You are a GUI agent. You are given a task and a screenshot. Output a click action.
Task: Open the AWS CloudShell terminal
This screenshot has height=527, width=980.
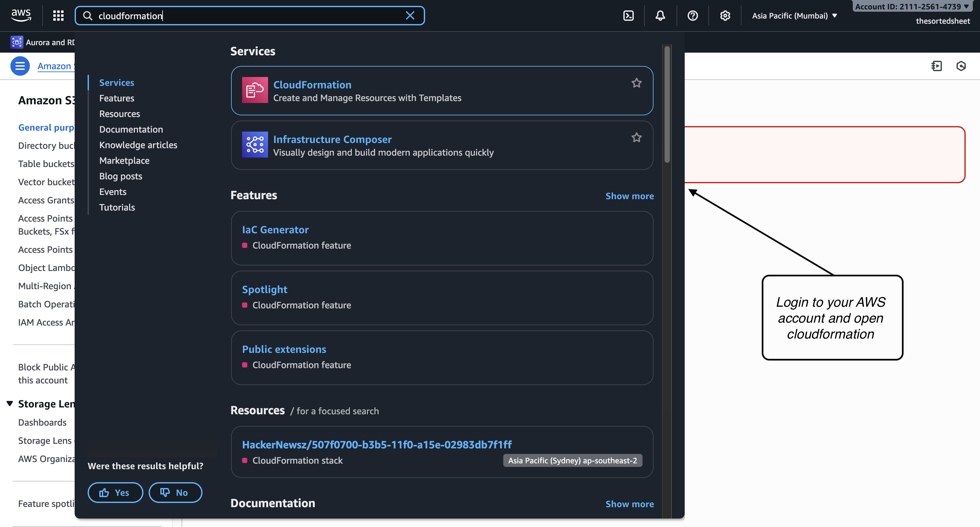coord(629,16)
